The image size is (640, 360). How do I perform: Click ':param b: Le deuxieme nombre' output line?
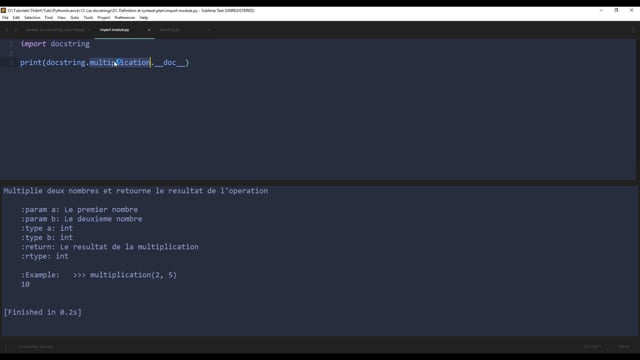click(82, 219)
